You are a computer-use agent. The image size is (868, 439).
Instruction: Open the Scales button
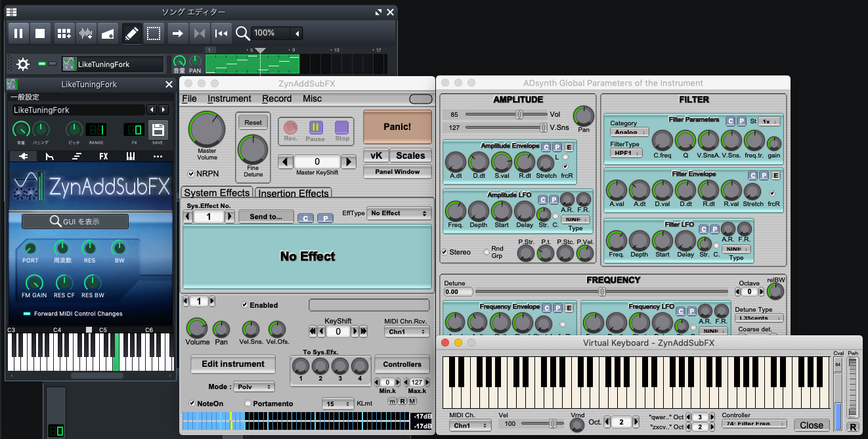[x=410, y=156]
